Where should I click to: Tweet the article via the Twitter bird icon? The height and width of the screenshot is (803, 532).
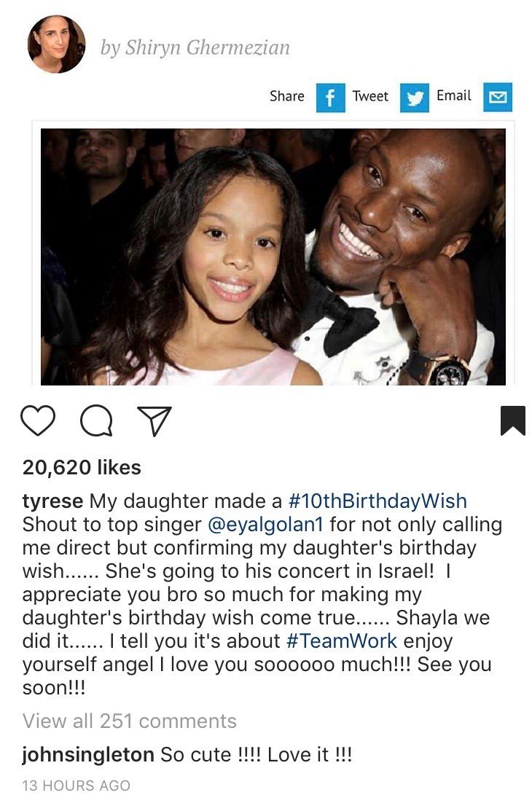(x=414, y=98)
